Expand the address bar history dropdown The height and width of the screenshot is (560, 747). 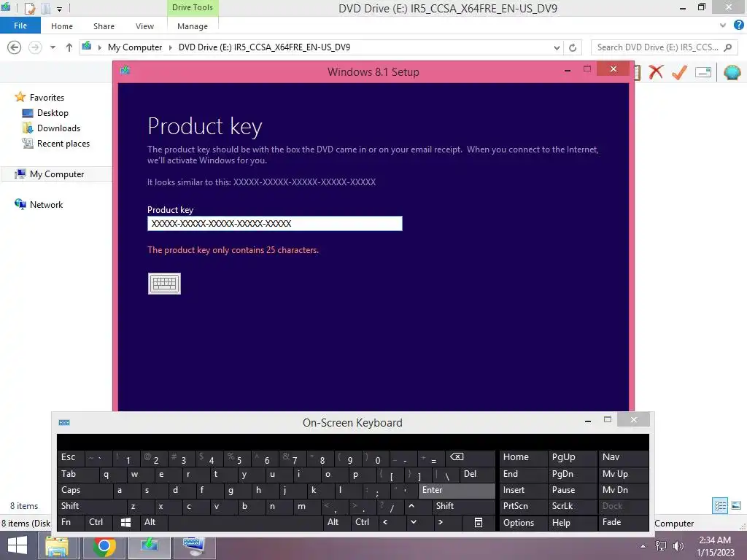(x=557, y=47)
